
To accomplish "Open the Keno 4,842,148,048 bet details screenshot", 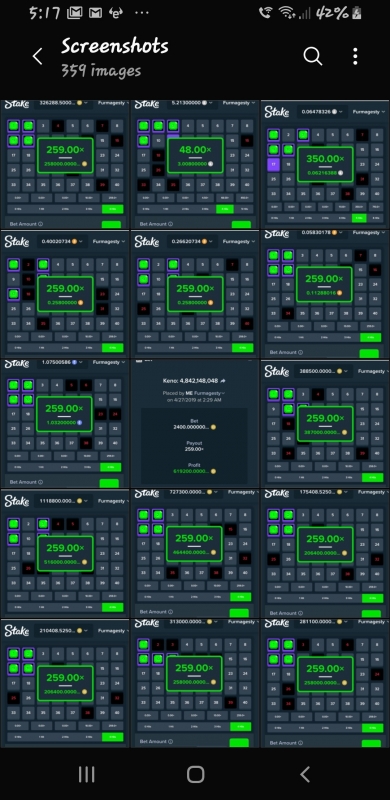I will pyautogui.click(x=195, y=423).
